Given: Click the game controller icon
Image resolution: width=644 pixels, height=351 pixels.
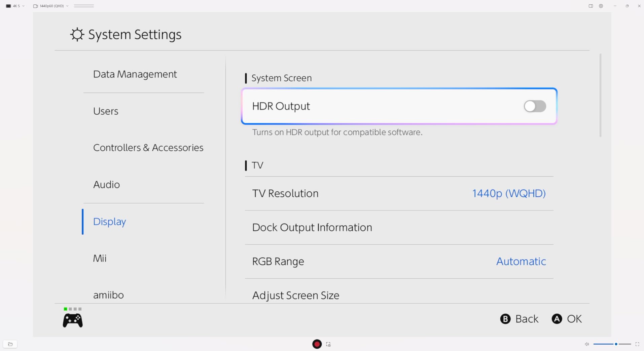Looking at the screenshot, I should [x=73, y=320].
